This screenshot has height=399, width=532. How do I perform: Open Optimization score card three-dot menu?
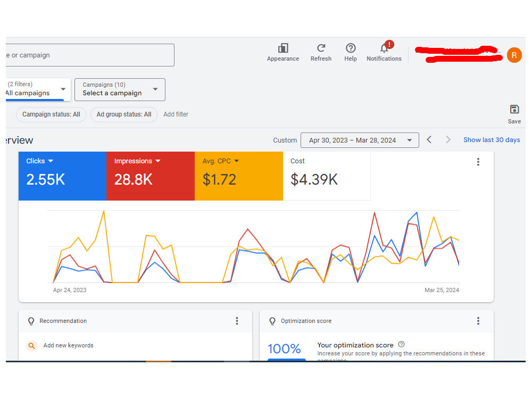(478, 321)
